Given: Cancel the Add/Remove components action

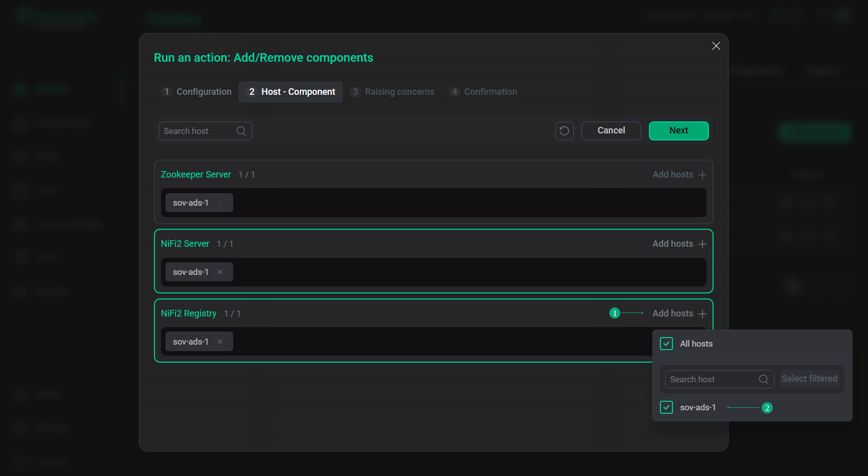Looking at the screenshot, I should point(611,130).
